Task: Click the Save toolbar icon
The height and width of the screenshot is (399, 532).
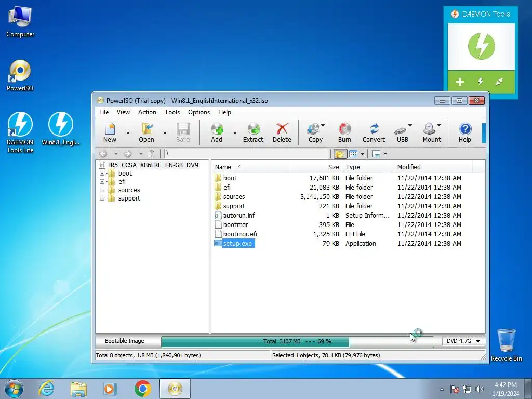Action: click(x=183, y=132)
